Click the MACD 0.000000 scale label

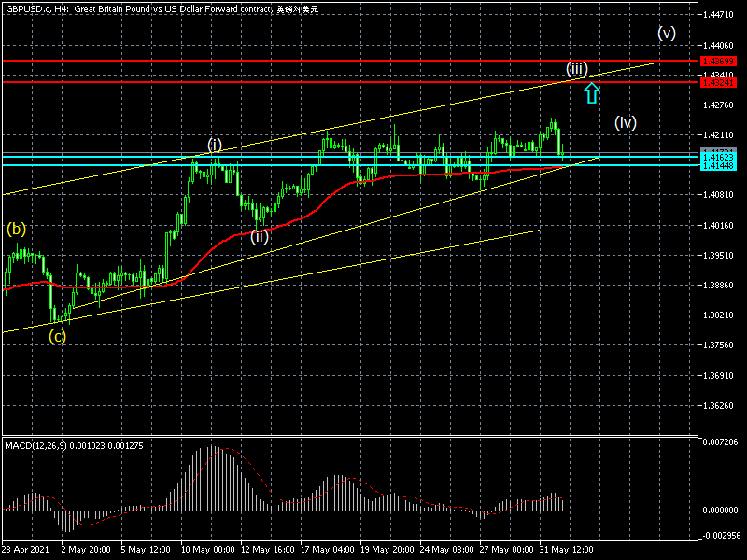pyautogui.click(x=720, y=511)
